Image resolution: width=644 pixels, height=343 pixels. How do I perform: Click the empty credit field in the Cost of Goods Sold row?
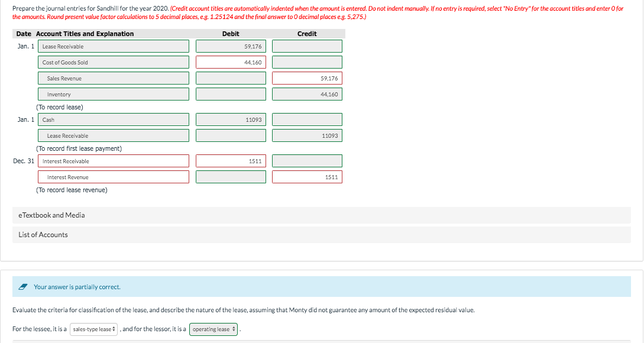(x=307, y=62)
